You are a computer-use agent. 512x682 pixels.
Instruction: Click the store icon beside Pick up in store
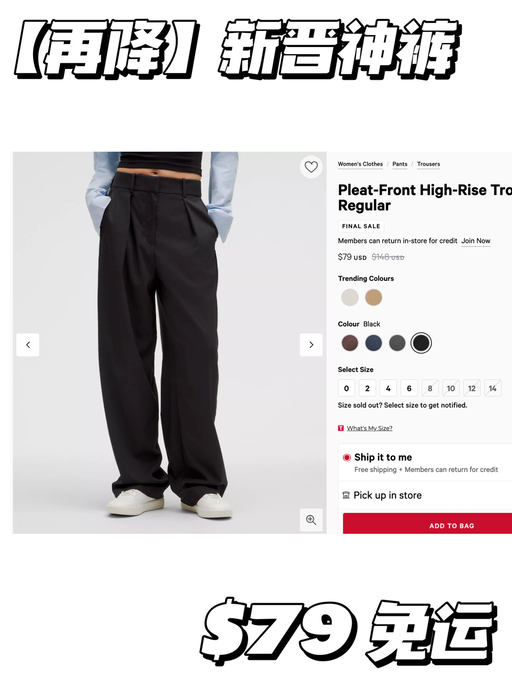click(346, 495)
